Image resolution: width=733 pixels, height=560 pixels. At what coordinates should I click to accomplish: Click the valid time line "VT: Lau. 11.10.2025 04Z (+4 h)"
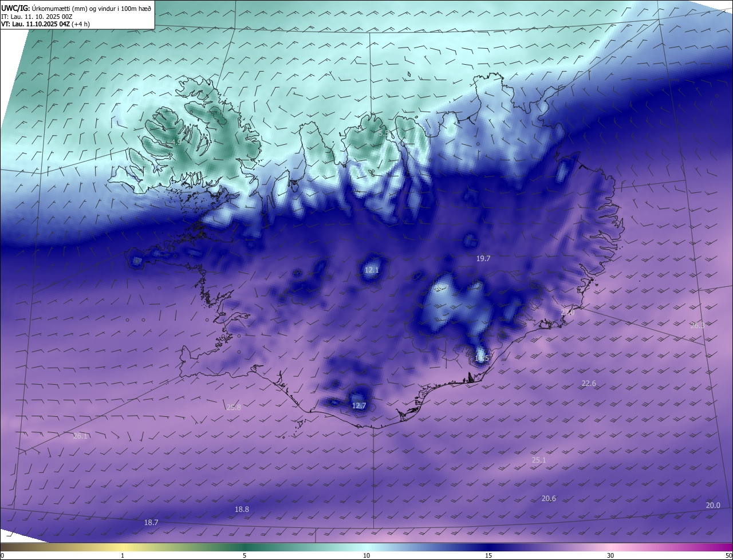point(46,24)
